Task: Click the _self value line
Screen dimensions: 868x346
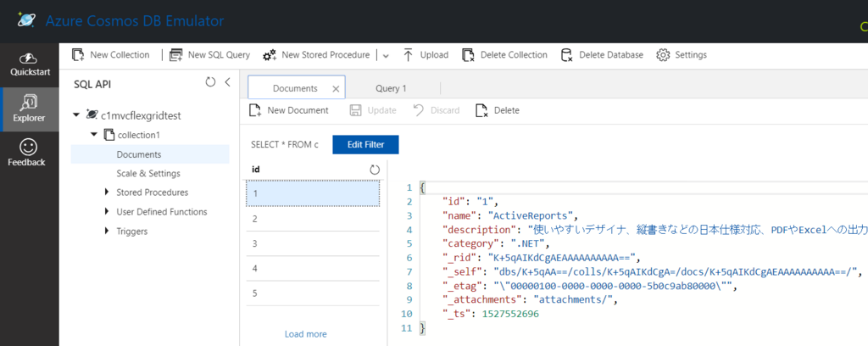Action: pos(652,271)
